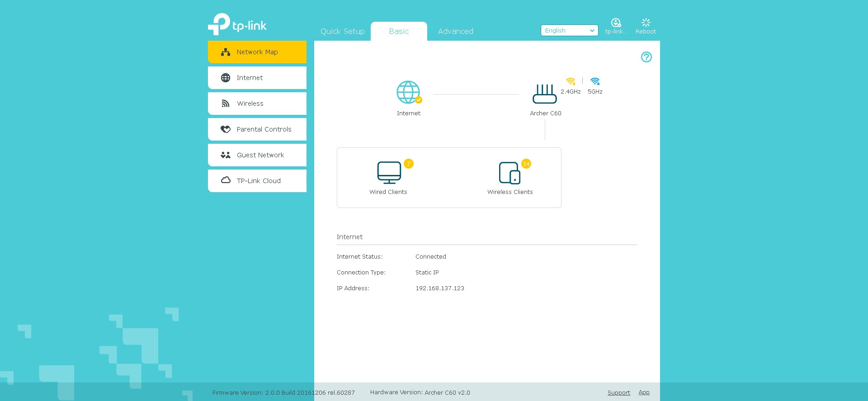Click the 2.4GHz wireless icon
Viewport: 868px width, 401px height.
tap(571, 81)
